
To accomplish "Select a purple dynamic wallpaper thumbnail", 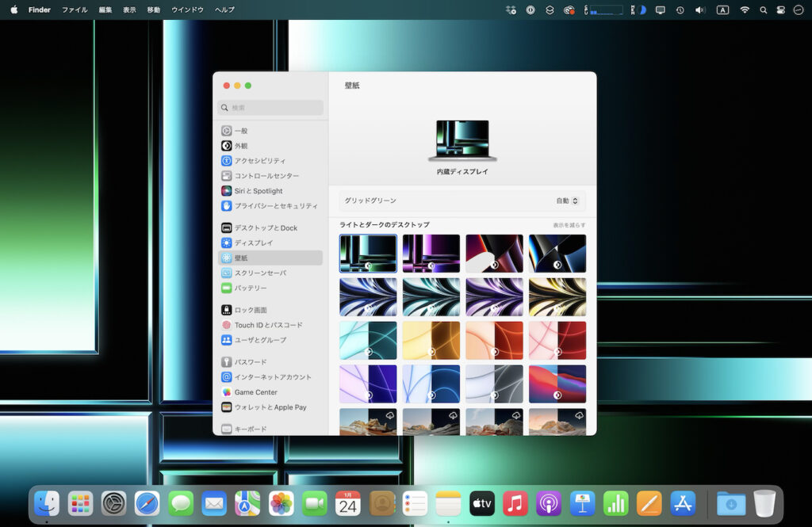I will click(431, 252).
